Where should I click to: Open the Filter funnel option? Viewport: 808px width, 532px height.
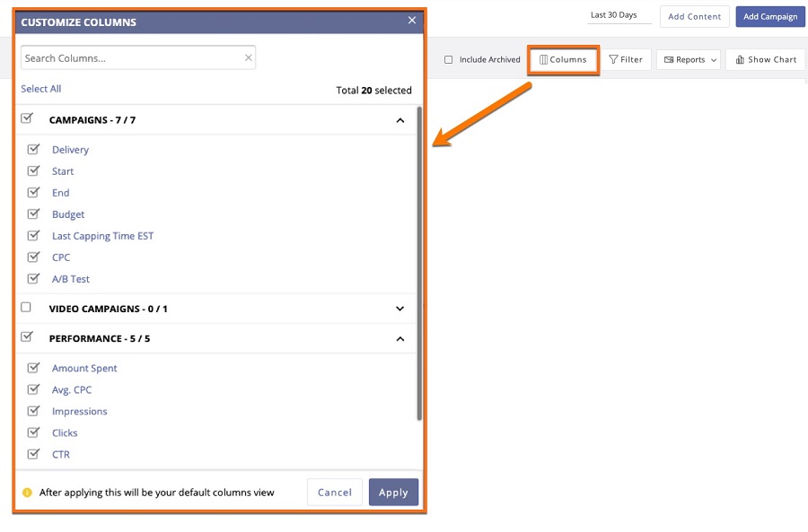tap(626, 60)
